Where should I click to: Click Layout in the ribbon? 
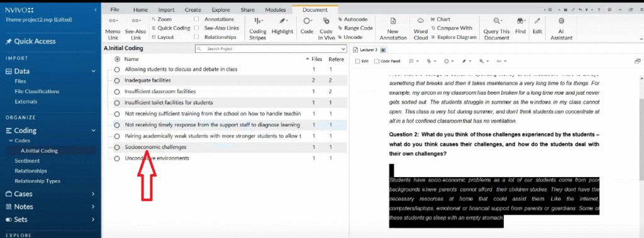pos(163,37)
